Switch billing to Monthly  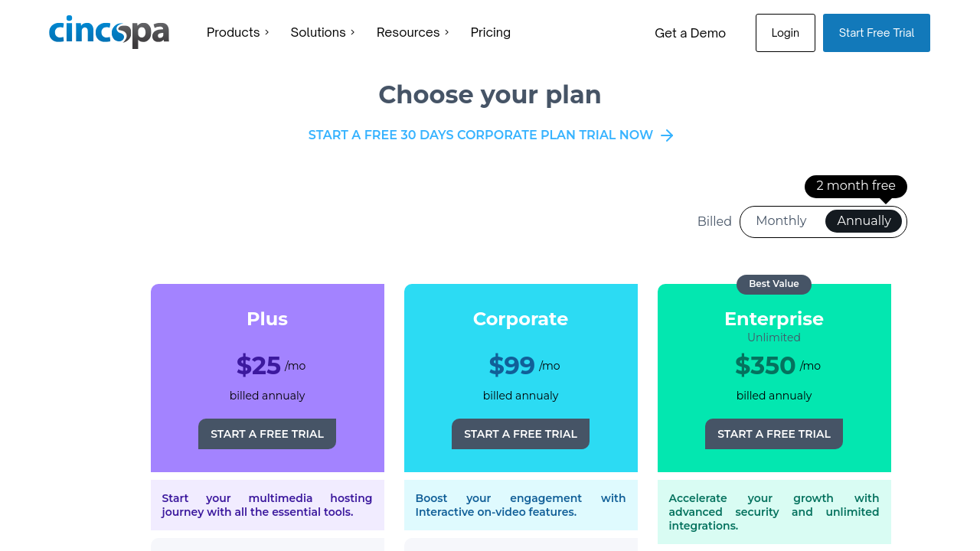coord(781,221)
